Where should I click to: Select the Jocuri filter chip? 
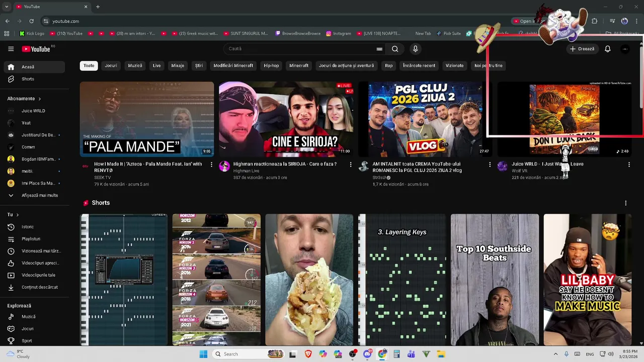111,65
